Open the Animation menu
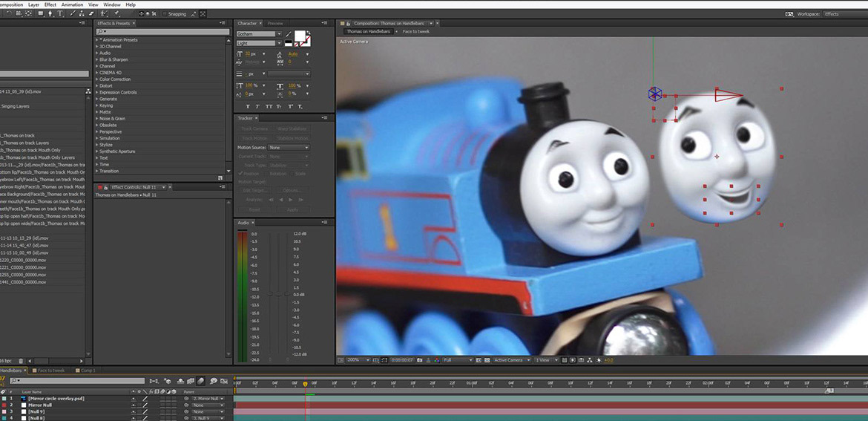868x421 pixels. pos(72,4)
